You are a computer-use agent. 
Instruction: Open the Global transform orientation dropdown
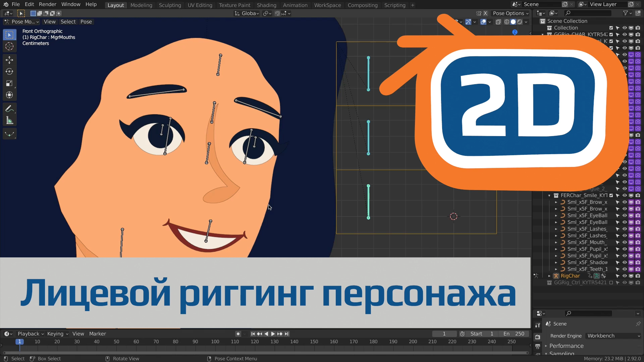pos(247,13)
